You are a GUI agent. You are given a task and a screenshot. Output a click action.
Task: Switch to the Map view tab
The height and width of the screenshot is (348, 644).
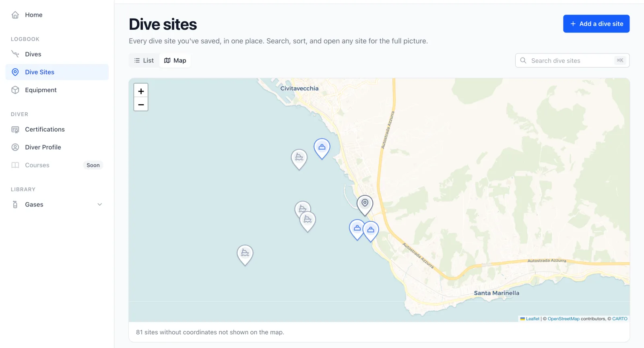point(175,60)
